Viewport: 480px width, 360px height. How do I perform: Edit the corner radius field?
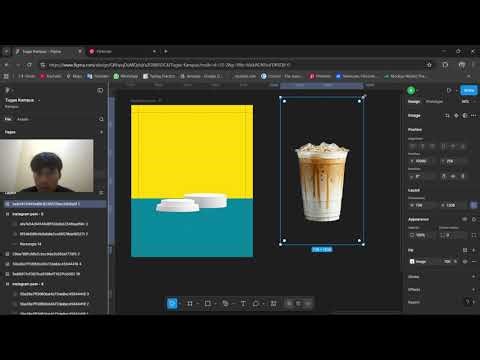(x=453, y=235)
